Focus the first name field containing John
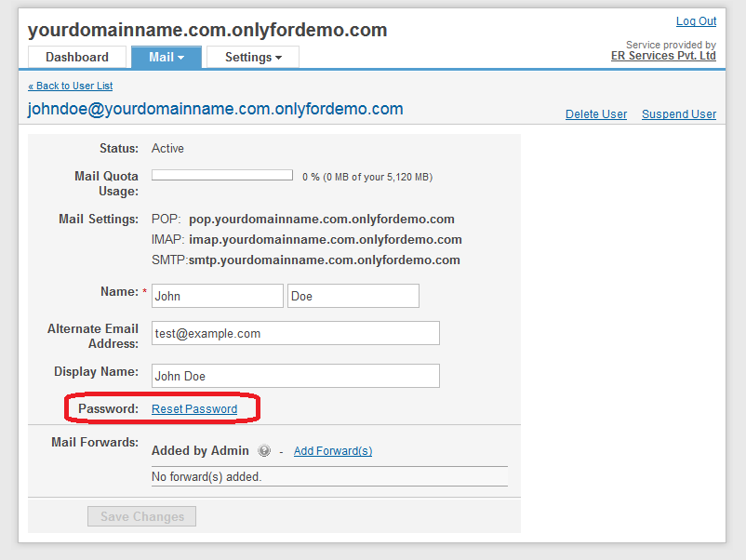This screenshot has width=746, height=560. (x=217, y=296)
